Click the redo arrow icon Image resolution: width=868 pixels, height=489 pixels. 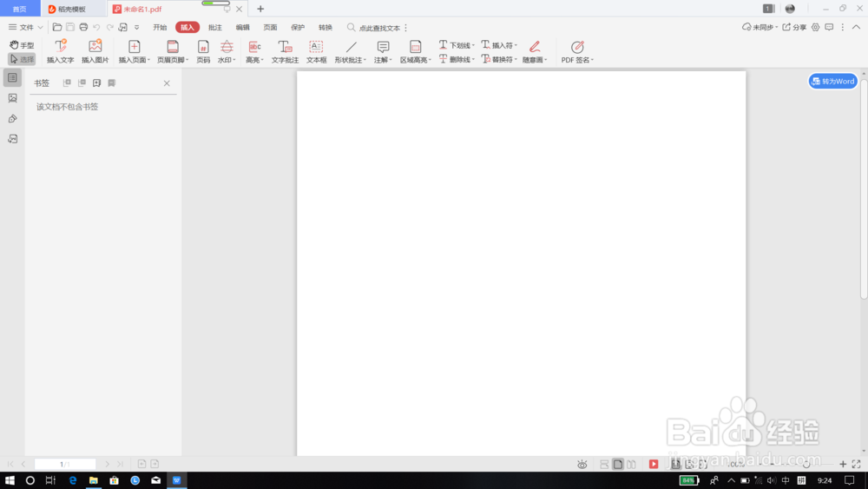pos(109,27)
